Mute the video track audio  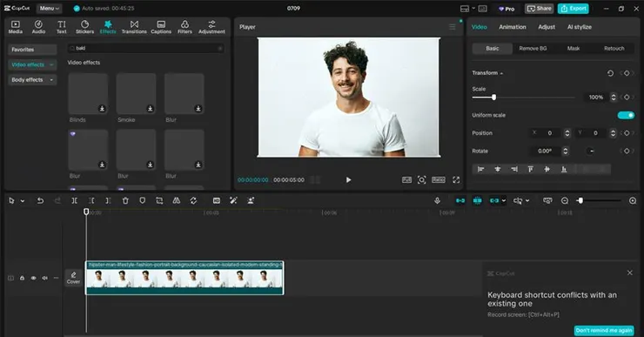click(44, 278)
